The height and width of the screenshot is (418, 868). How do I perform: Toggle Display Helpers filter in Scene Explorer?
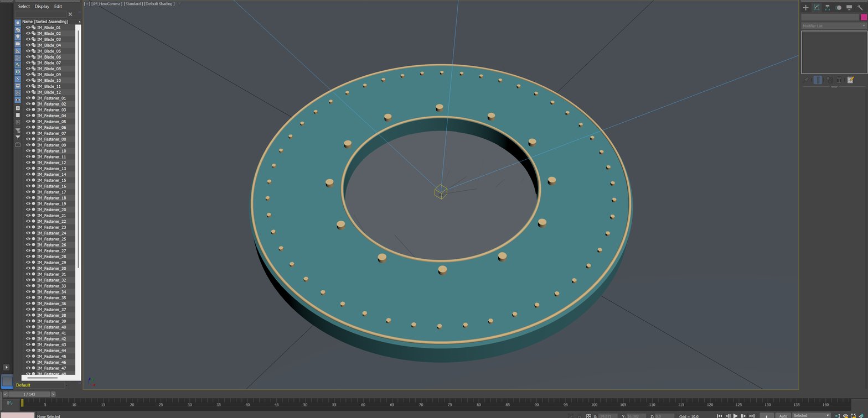tap(18, 51)
